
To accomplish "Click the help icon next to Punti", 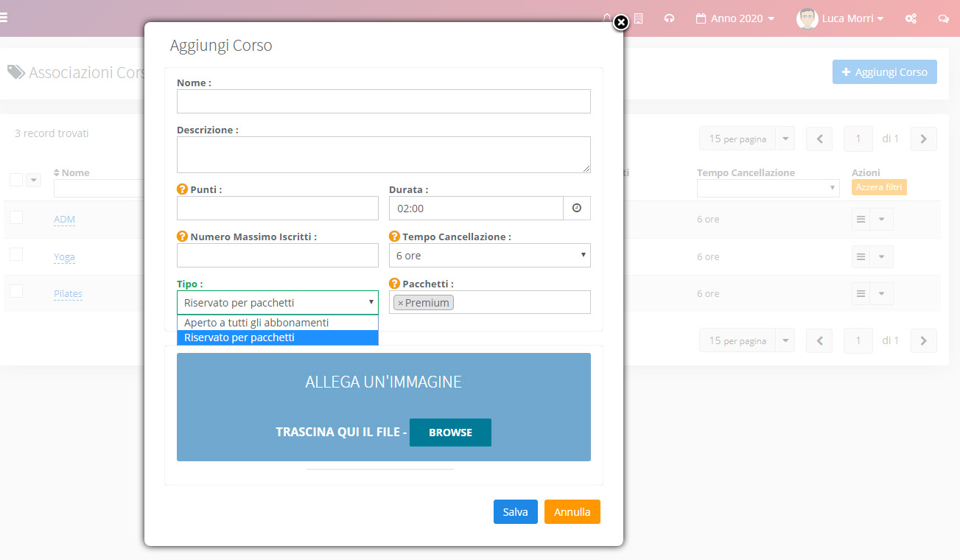I will 182,189.
